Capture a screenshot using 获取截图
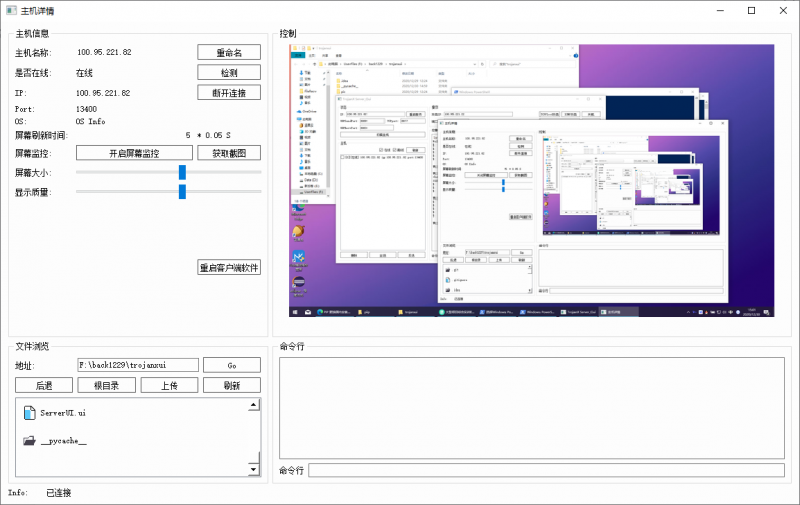 (228, 153)
